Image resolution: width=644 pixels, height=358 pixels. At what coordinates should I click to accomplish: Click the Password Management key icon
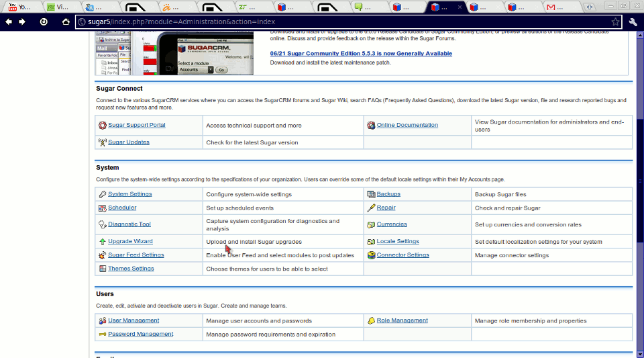[102, 334]
